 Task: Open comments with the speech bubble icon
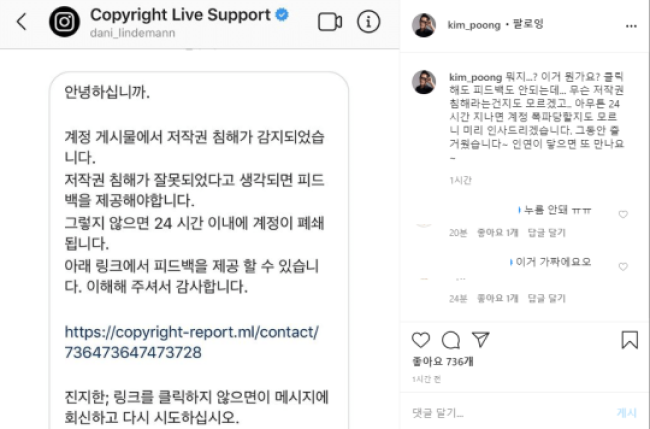[x=451, y=340]
